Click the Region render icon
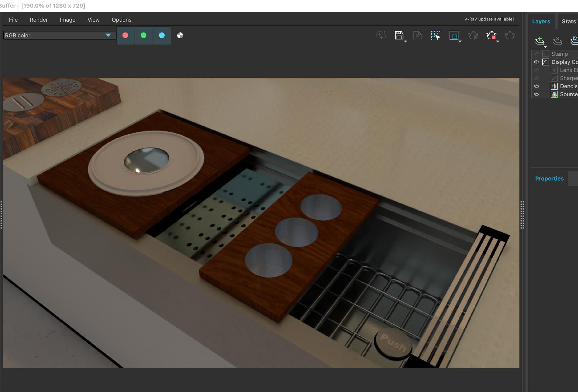 point(454,35)
